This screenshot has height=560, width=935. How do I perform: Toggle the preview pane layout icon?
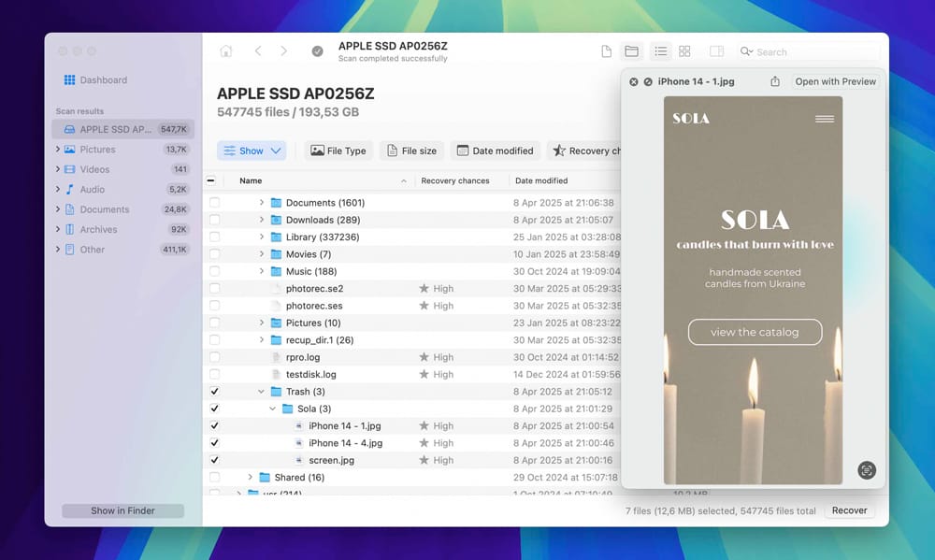tap(716, 51)
